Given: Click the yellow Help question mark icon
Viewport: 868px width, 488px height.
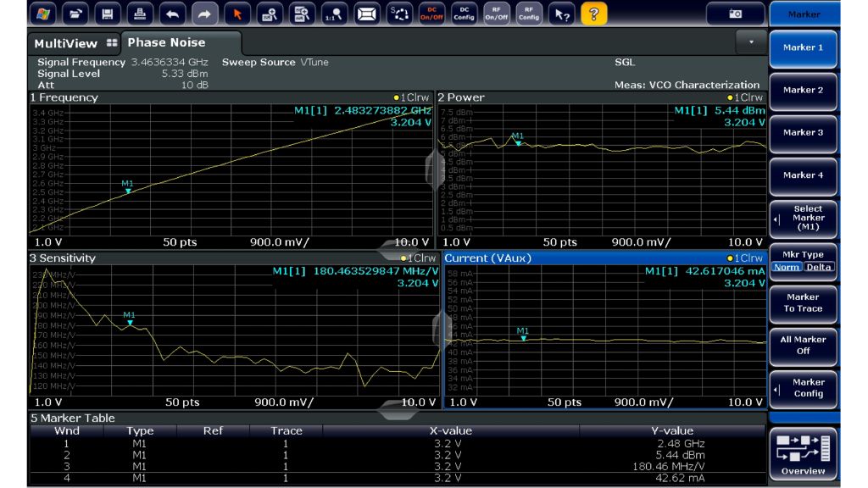Looking at the screenshot, I should [594, 14].
